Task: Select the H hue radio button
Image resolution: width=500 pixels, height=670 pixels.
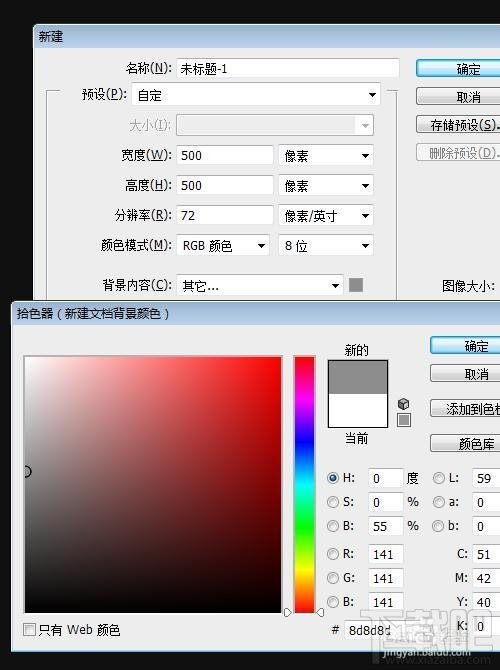Action: 332,478
